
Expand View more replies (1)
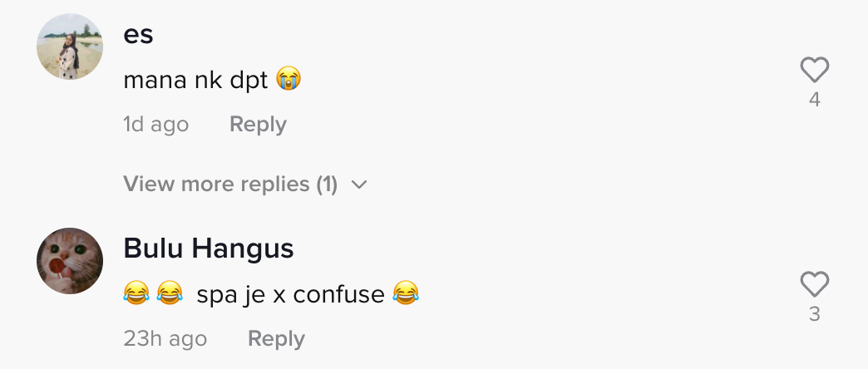click(x=230, y=184)
